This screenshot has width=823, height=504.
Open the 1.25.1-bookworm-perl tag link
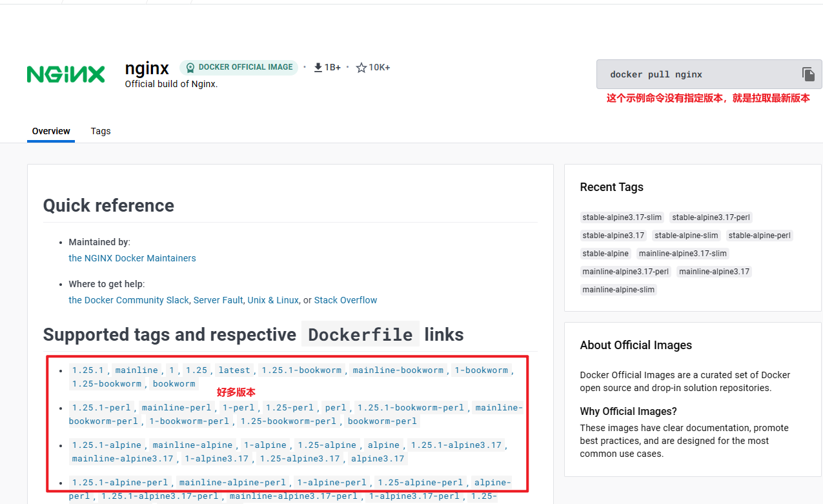[x=411, y=408]
